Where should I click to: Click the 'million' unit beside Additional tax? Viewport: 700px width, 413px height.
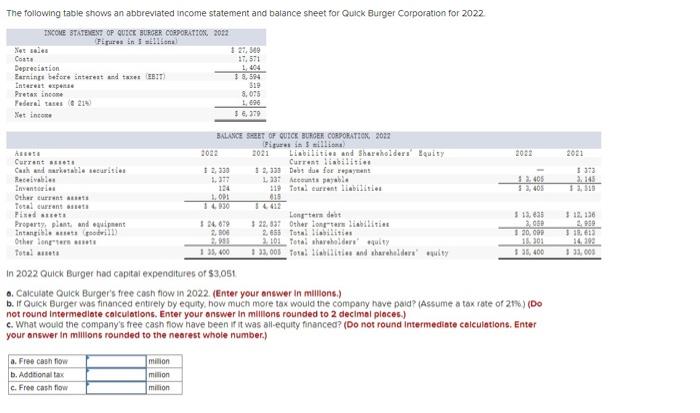click(159, 375)
